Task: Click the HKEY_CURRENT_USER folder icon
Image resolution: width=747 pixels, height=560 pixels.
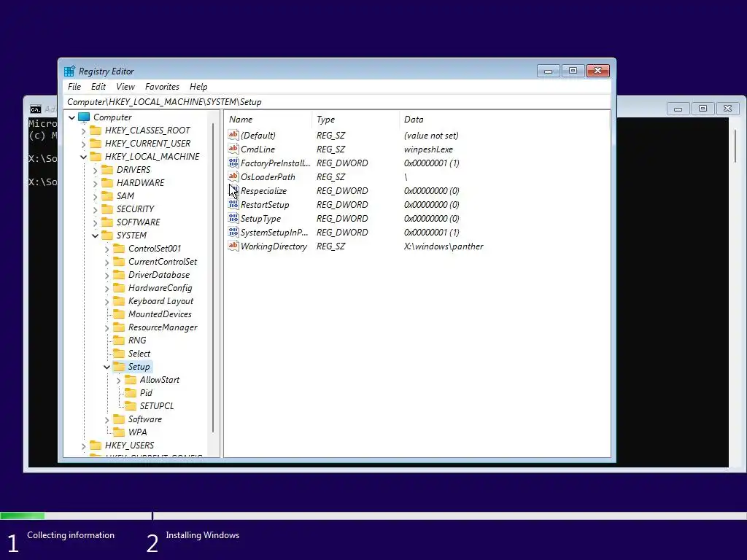Action: click(x=96, y=144)
